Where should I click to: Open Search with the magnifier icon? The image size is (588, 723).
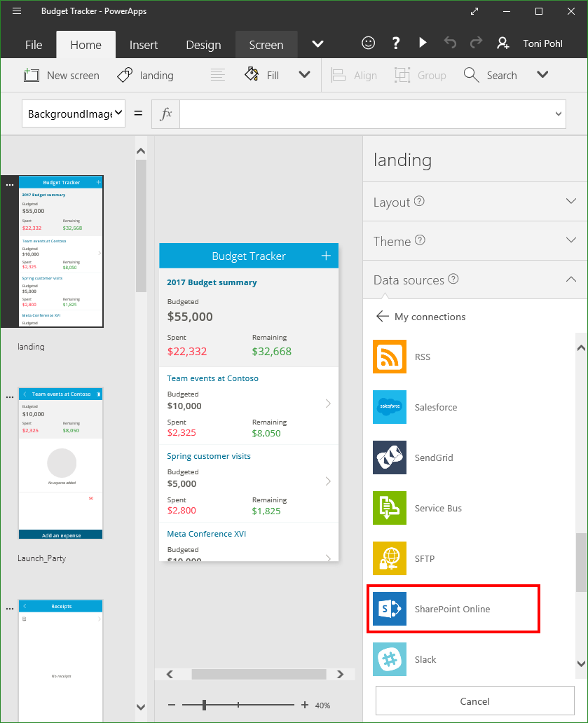(x=471, y=74)
